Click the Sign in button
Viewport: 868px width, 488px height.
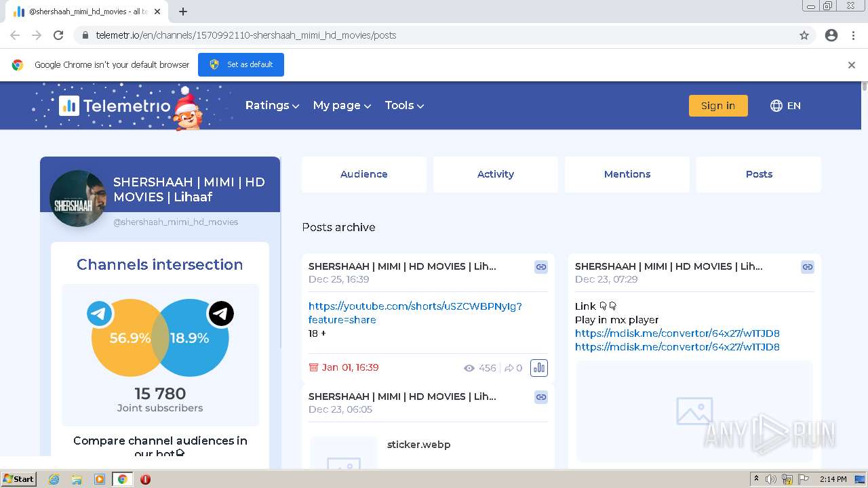pos(718,106)
